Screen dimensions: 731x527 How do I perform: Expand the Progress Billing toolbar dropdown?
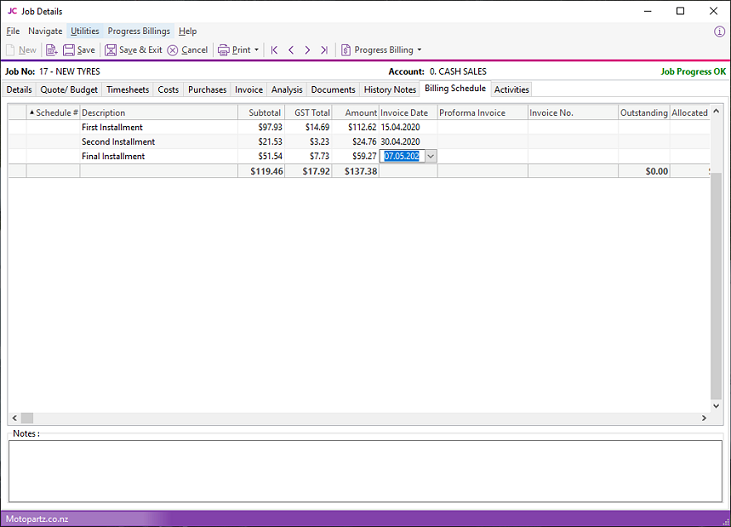(419, 50)
